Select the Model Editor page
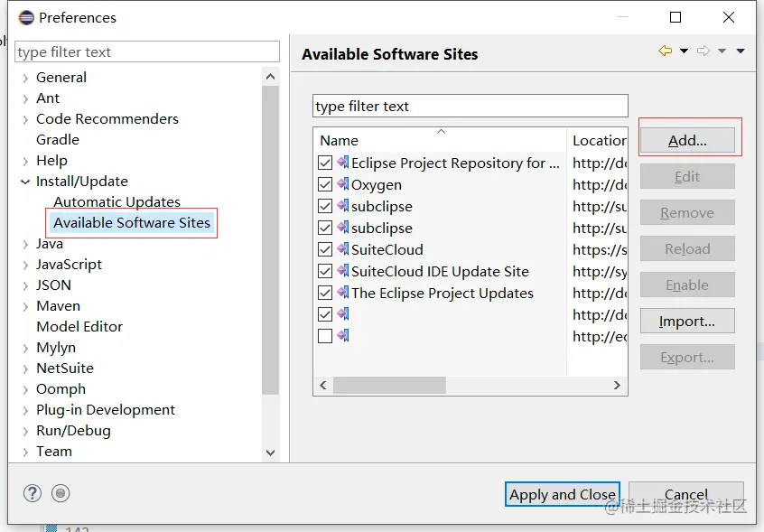 pyautogui.click(x=79, y=326)
